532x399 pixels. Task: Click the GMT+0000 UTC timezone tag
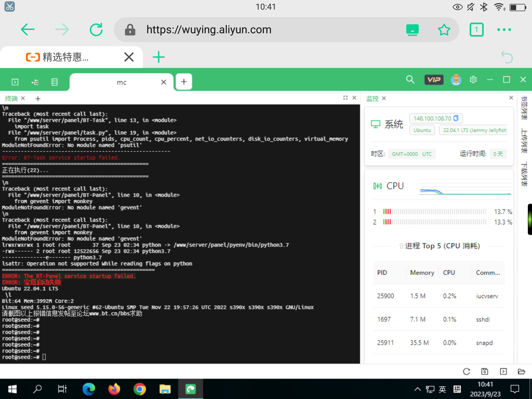point(412,154)
